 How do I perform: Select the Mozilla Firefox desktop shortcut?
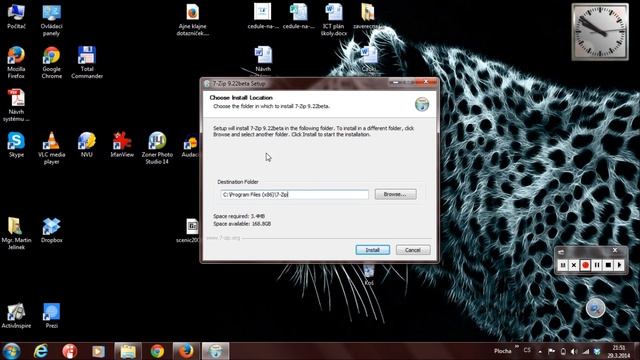16,62
